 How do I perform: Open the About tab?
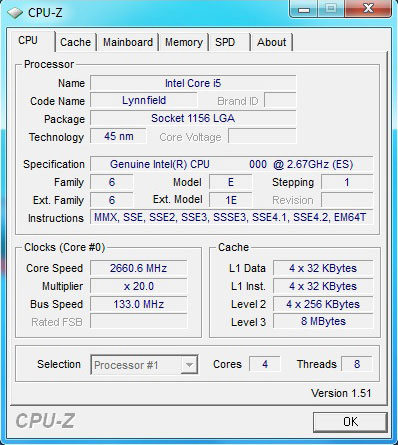[x=272, y=42]
